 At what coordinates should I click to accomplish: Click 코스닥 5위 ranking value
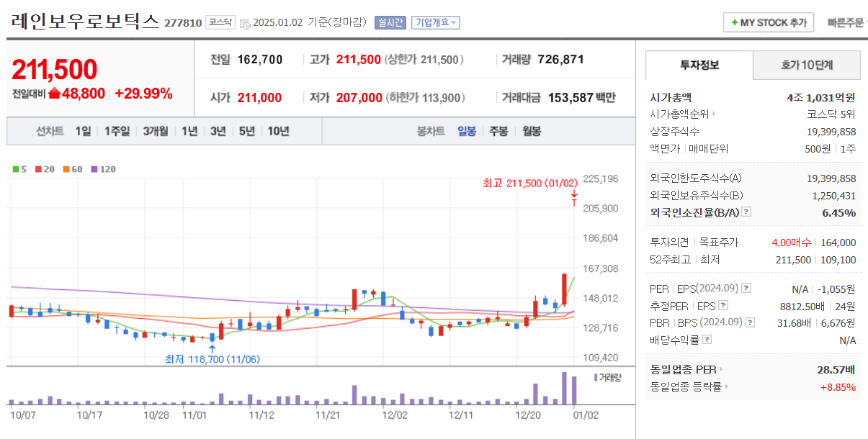(x=831, y=114)
